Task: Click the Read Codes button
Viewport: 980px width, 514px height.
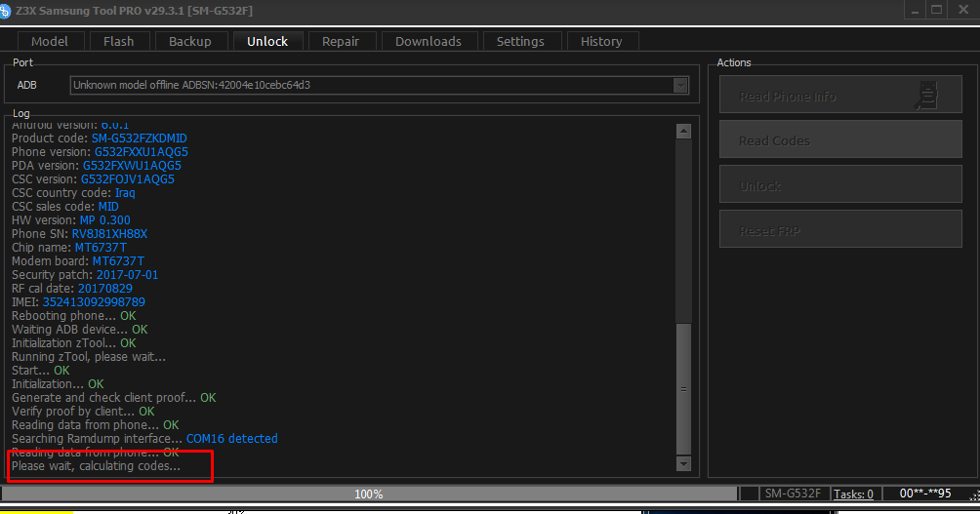Action: [840, 139]
